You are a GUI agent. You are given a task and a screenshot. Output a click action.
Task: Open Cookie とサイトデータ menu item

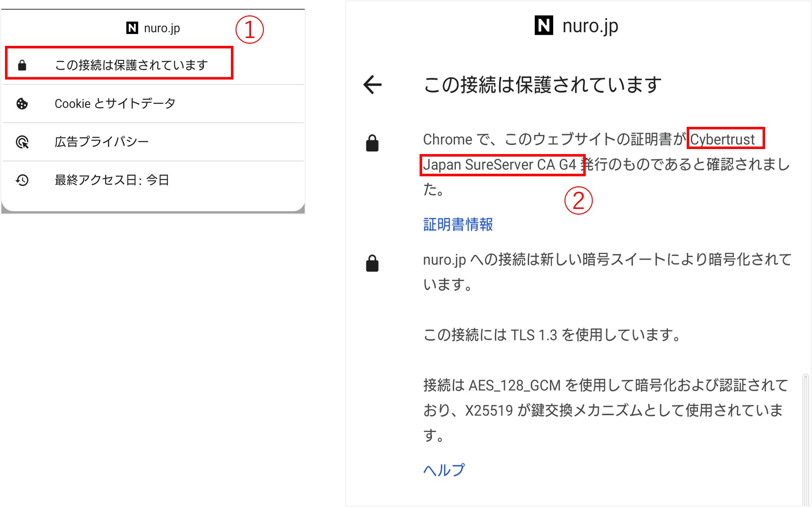click(x=115, y=104)
